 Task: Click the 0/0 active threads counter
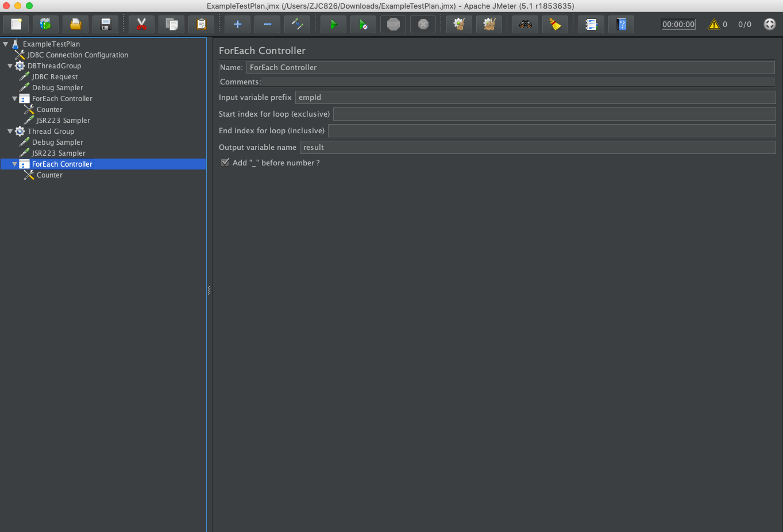tap(745, 24)
